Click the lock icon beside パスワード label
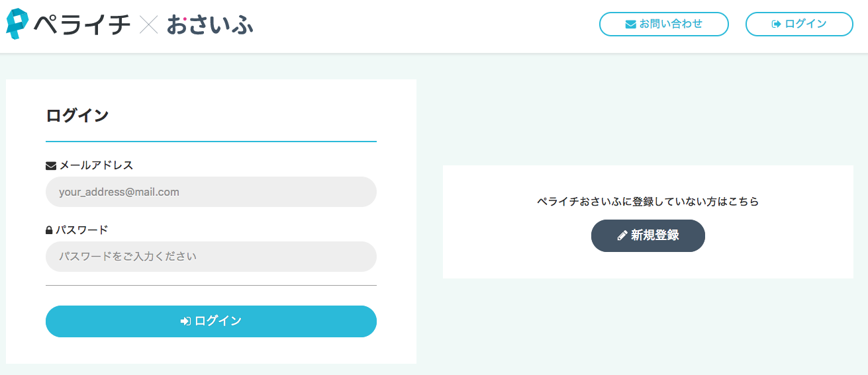This screenshot has width=868, height=375. pos(49,230)
